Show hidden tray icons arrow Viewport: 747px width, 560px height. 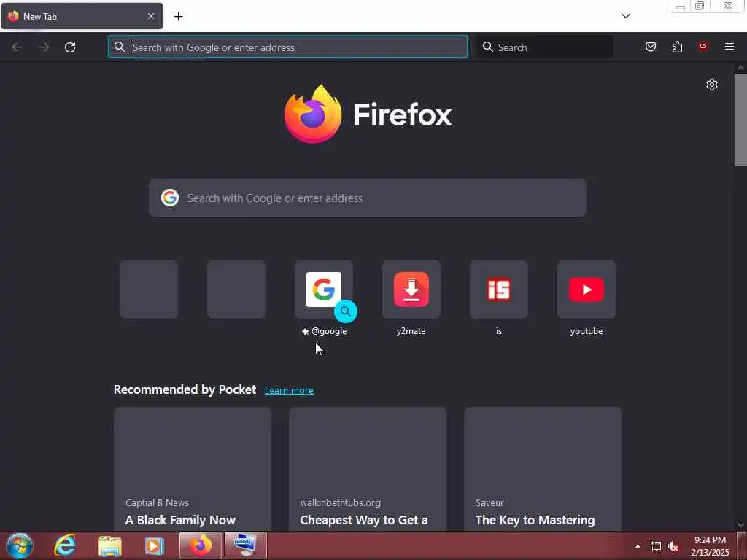(x=638, y=546)
